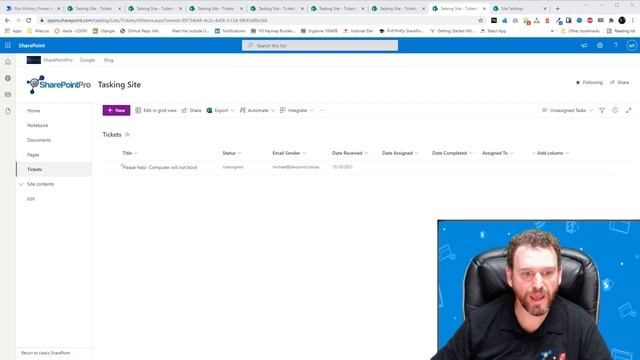The image size is (640, 360).
Task: Open the Integrate dropdown
Action: click(297, 110)
